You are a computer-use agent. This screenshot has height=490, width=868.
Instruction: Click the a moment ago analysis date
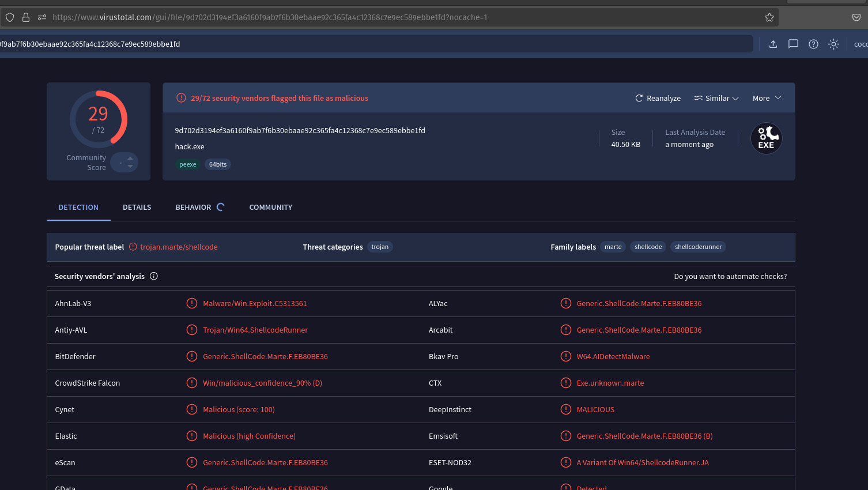689,144
